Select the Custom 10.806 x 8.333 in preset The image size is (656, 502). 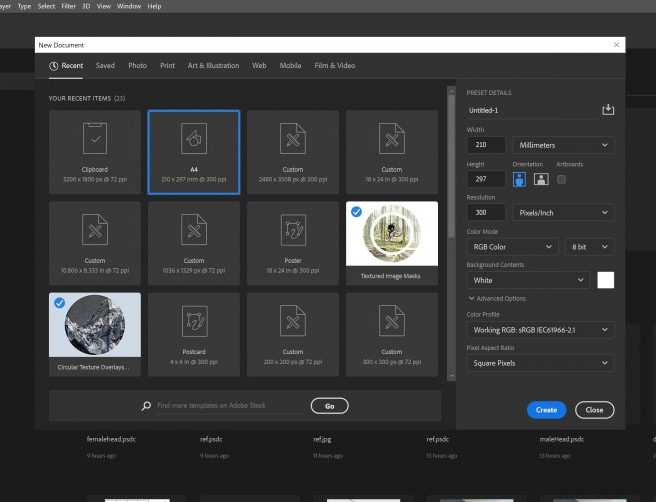95,243
